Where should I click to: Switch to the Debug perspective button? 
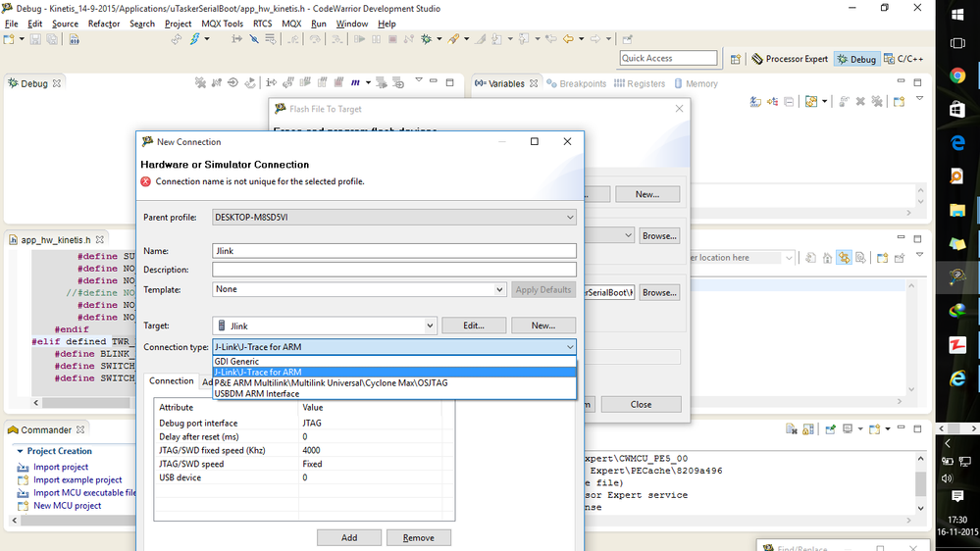856,59
